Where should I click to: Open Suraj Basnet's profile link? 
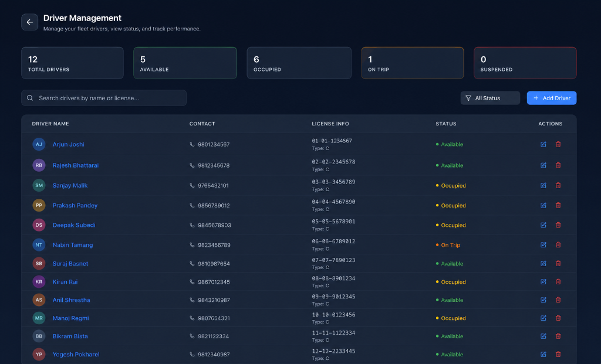pyautogui.click(x=70, y=263)
